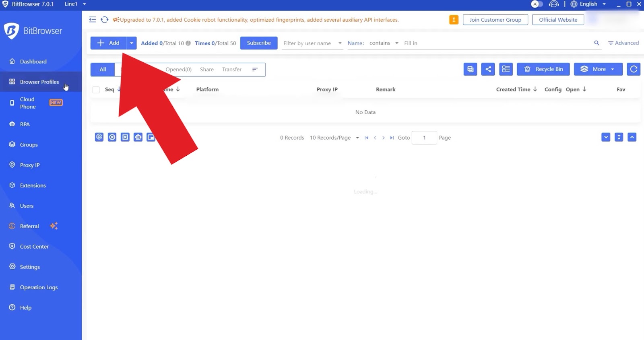Select the Opened(0) tab
The image size is (644, 340).
pos(179,70)
